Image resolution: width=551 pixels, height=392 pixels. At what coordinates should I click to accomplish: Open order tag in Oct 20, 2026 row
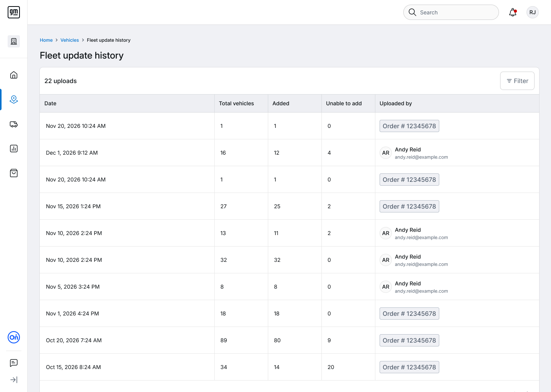point(409,340)
